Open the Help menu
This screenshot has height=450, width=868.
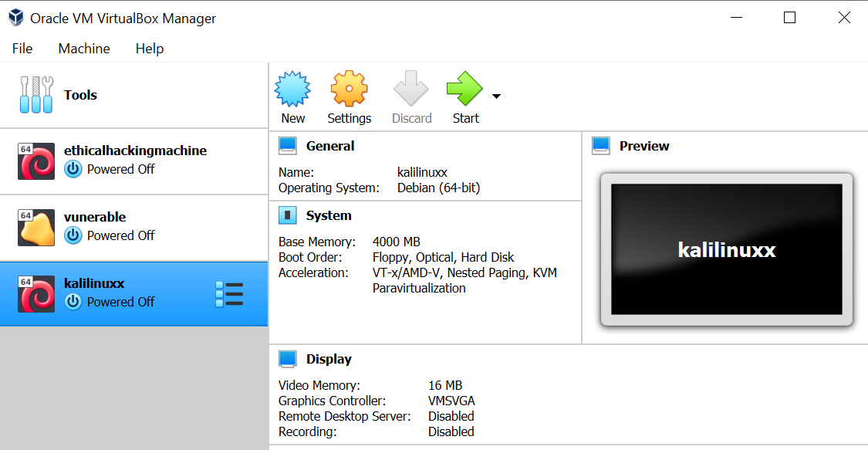tap(150, 49)
